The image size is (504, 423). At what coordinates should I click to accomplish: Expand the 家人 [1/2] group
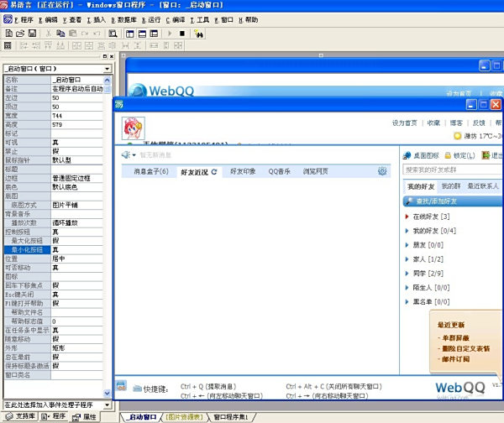(x=407, y=259)
